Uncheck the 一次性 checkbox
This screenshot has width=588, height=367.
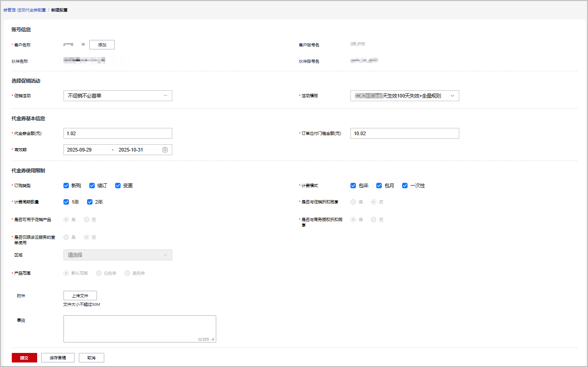(x=405, y=186)
